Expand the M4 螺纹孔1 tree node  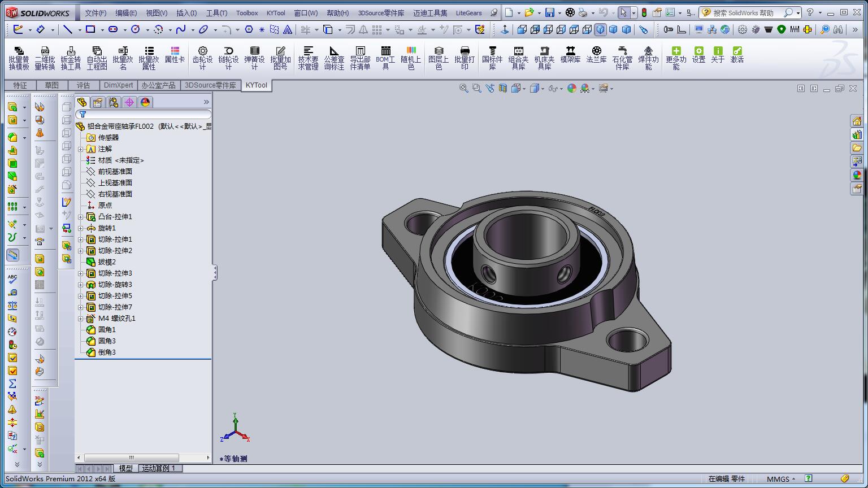(x=80, y=319)
